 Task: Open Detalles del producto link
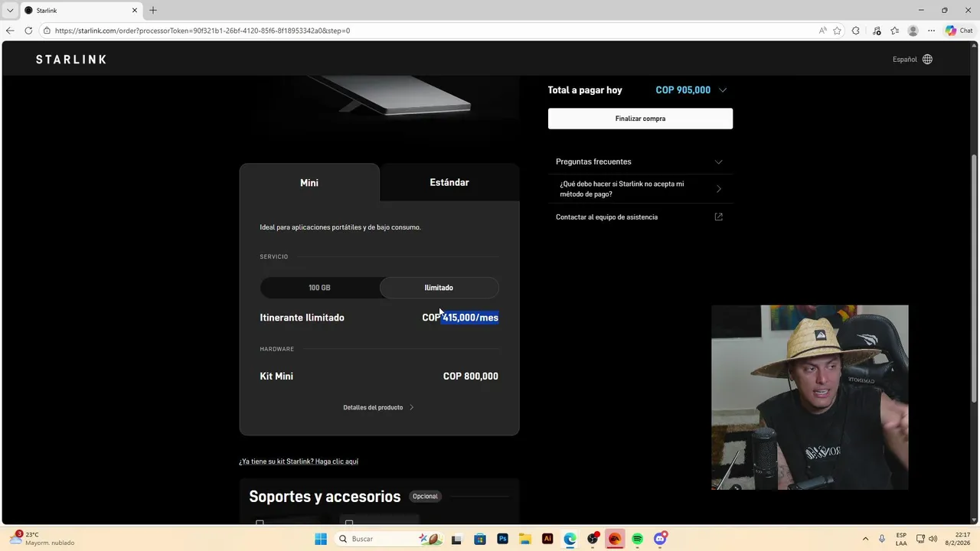click(378, 407)
